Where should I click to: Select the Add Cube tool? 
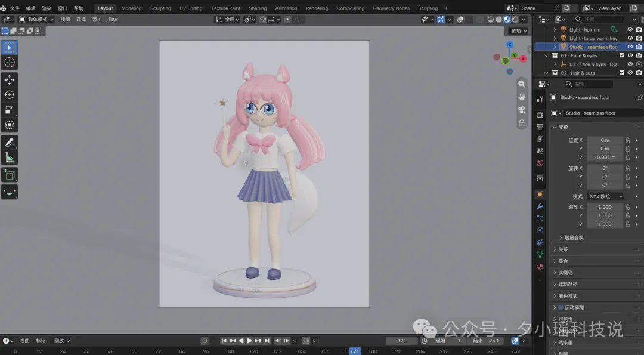tap(10, 175)
